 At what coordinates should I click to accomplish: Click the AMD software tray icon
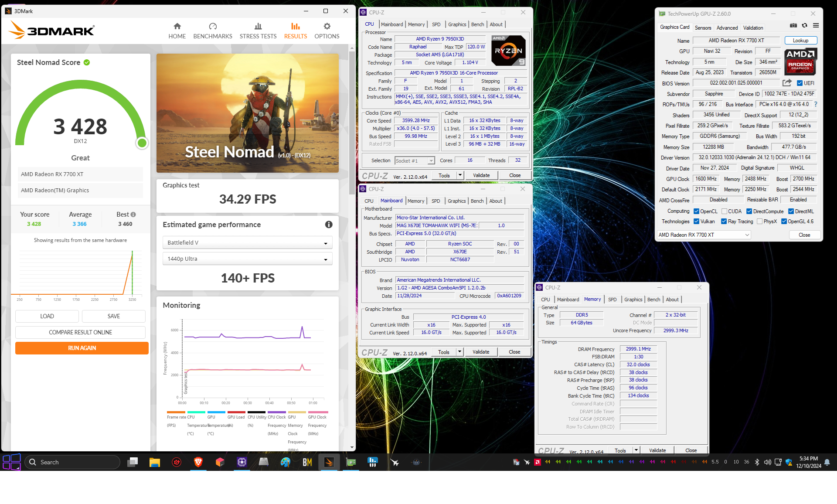538,462
